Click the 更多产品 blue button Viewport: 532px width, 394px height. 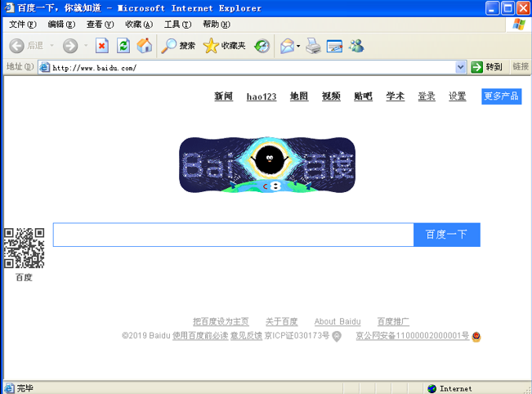tap(502, 96)
